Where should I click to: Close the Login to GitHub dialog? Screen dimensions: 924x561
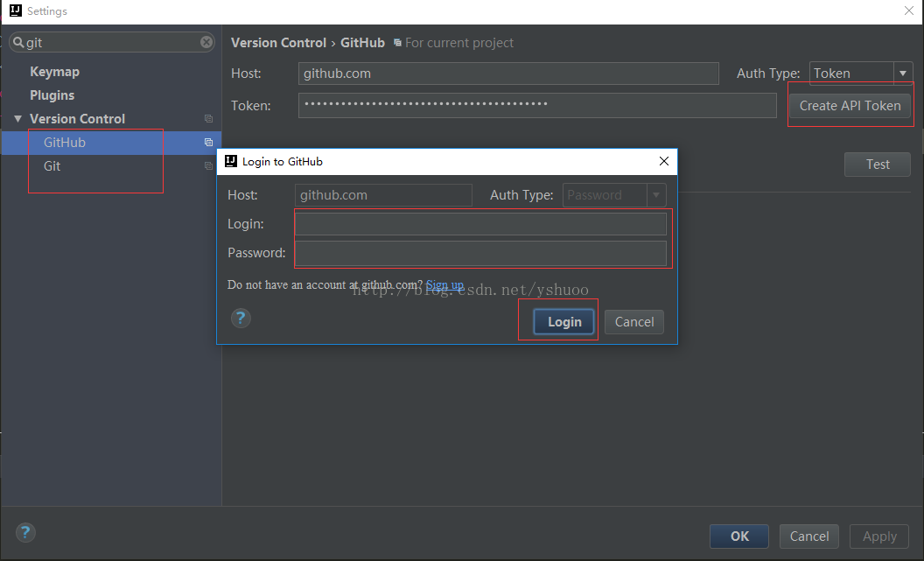pos(664,161)
